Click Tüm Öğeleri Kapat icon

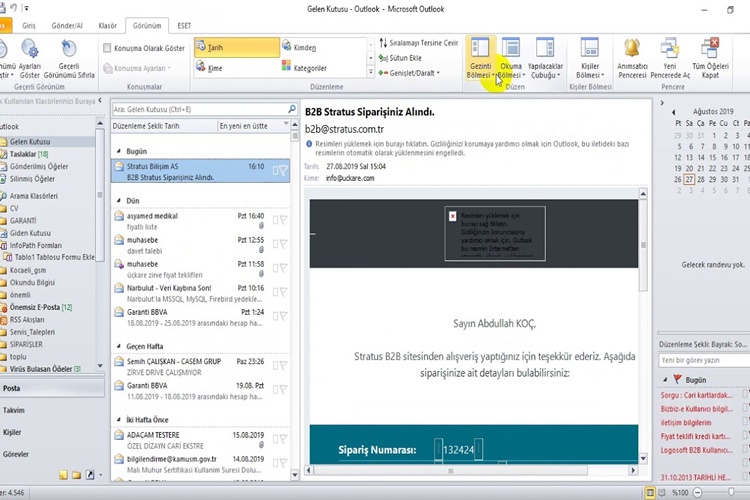(710, 48)
